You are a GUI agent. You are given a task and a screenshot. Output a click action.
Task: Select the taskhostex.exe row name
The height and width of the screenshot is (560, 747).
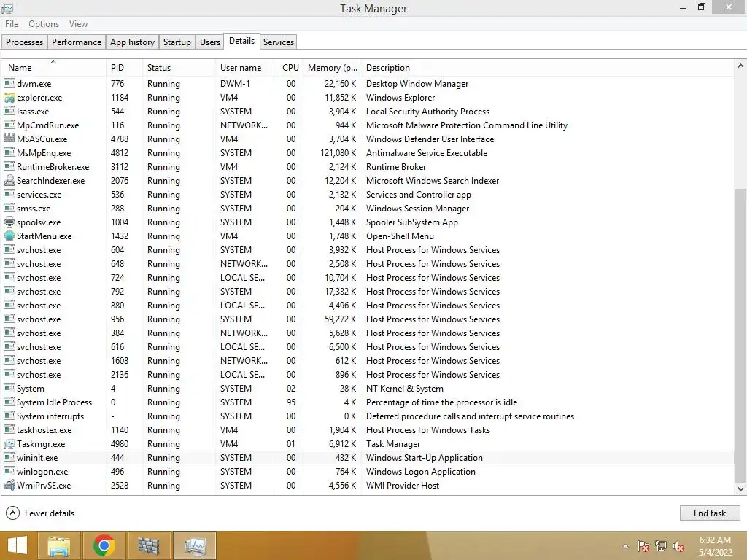(x=44, y=430)
